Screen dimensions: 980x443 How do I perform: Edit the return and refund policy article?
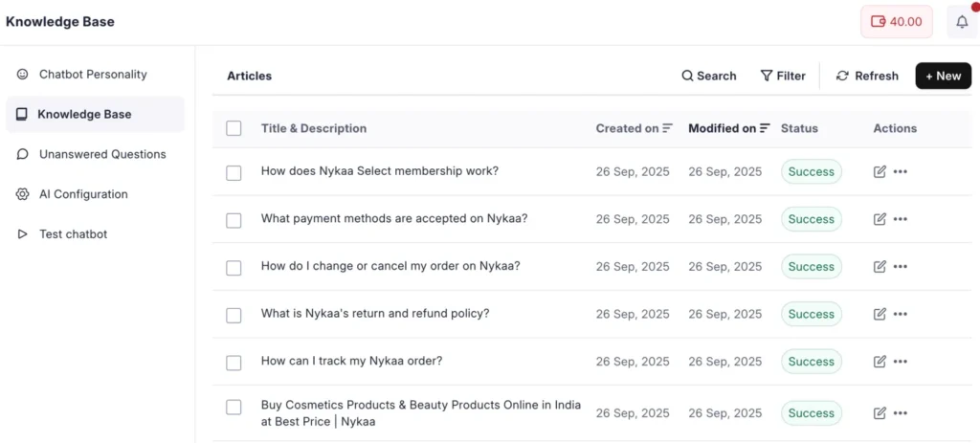pos(880,314)
